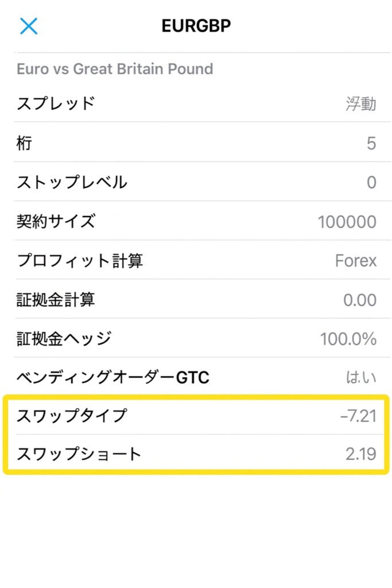Select the スプレッド row label
392x588 pixels.
point(56,104)
